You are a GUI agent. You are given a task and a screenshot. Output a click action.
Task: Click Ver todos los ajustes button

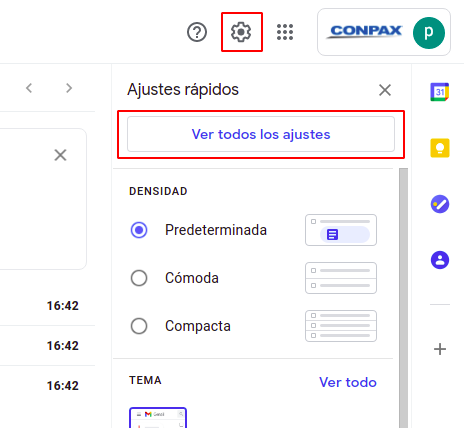tap(261, 134)
